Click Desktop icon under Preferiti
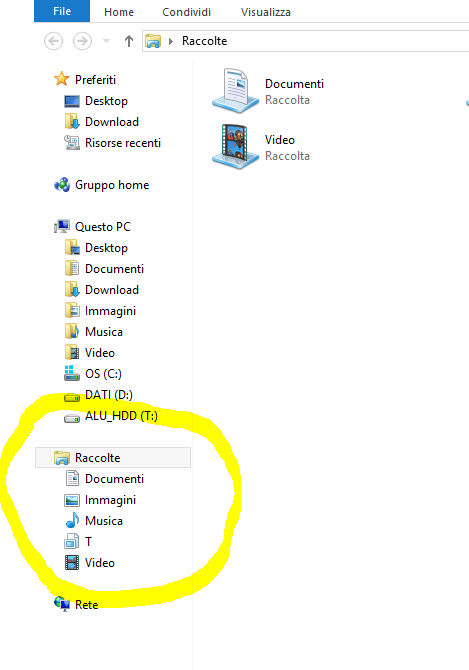The width and height of the screenshot is (469, 670). pos(72,101)
